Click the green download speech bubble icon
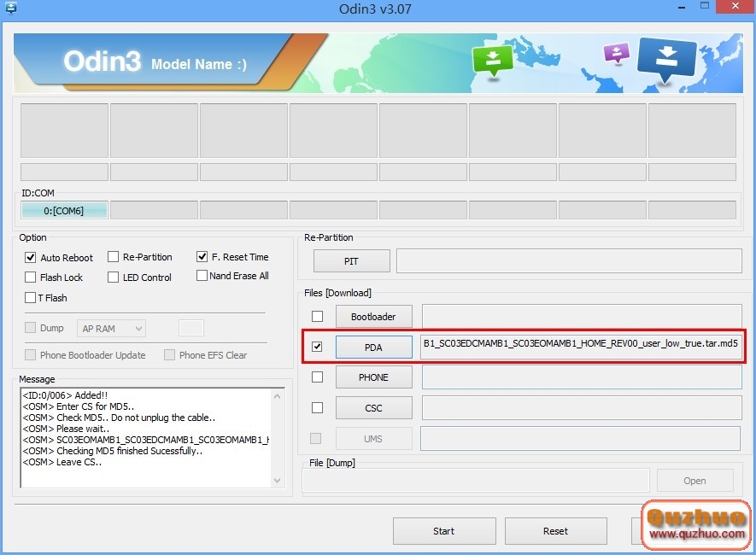The height and width of the screenshot is (555, 756). [492, 61]
